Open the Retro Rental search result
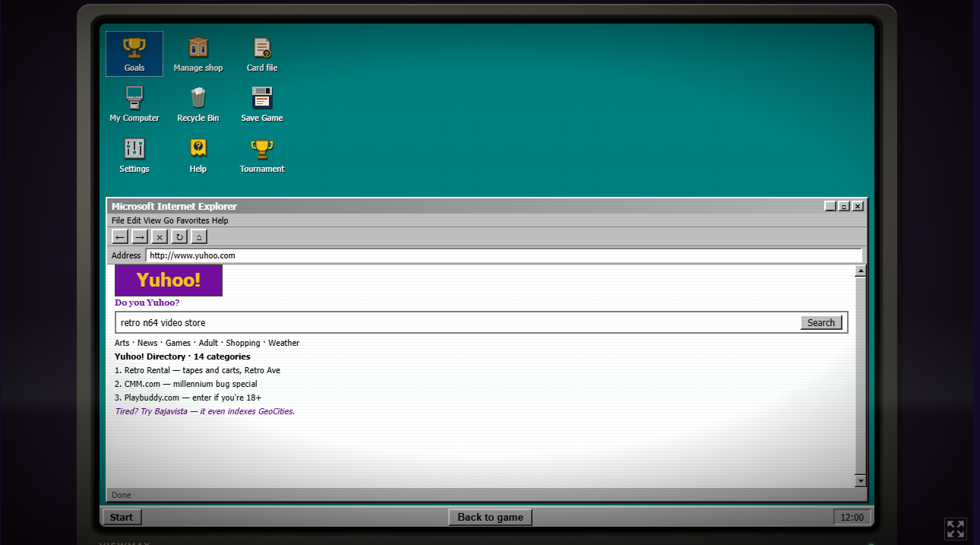This screenshot has width=980, height=545. (198, 370)
